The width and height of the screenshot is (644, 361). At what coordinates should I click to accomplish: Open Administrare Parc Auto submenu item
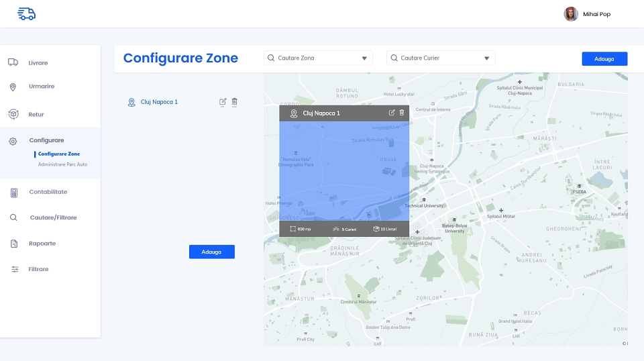pos(62,164)
